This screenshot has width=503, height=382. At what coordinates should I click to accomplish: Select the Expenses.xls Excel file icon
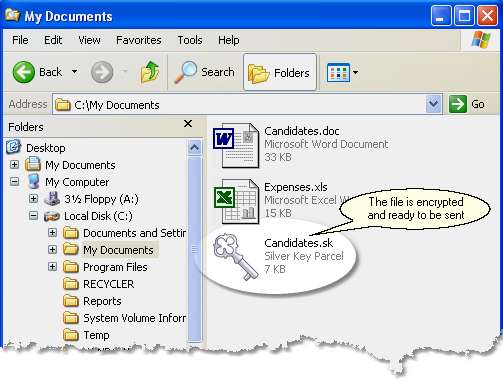click(236, 201)
